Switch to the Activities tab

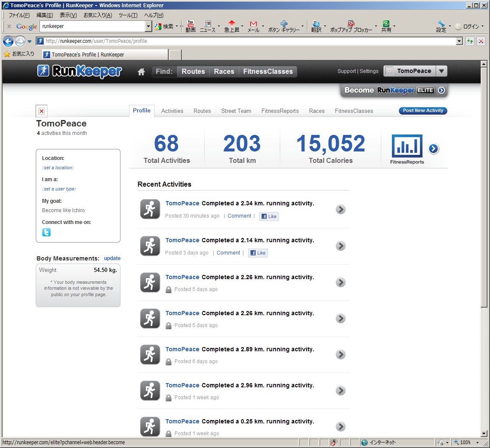click(x=172, y=111)
